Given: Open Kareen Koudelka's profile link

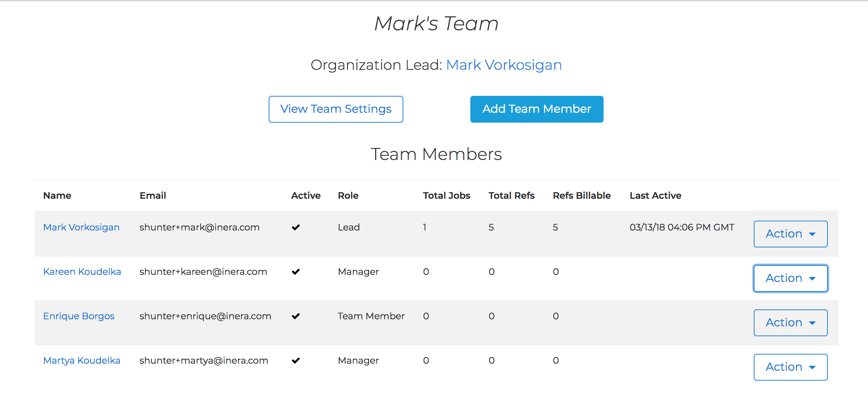Looking at the screenshot, I should pyautogui.click(x=82, y=272).
